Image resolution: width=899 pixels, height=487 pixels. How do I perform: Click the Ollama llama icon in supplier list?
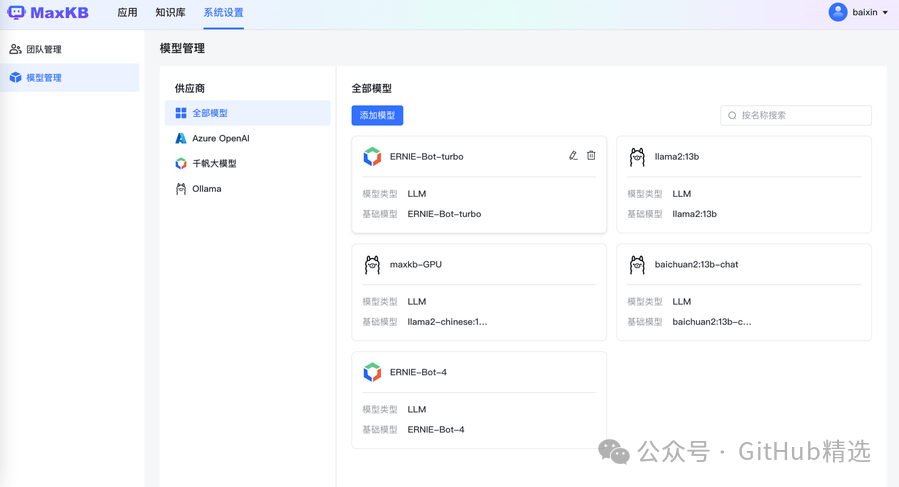(x=181, y=189)
